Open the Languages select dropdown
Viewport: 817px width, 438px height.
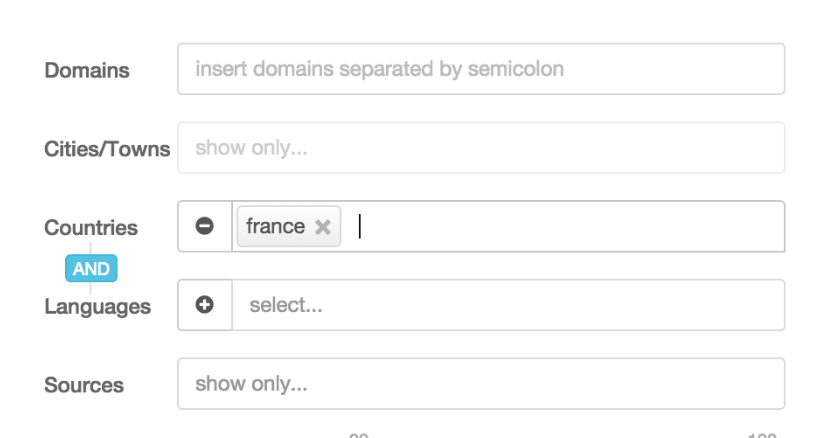[x=508, y=305]
